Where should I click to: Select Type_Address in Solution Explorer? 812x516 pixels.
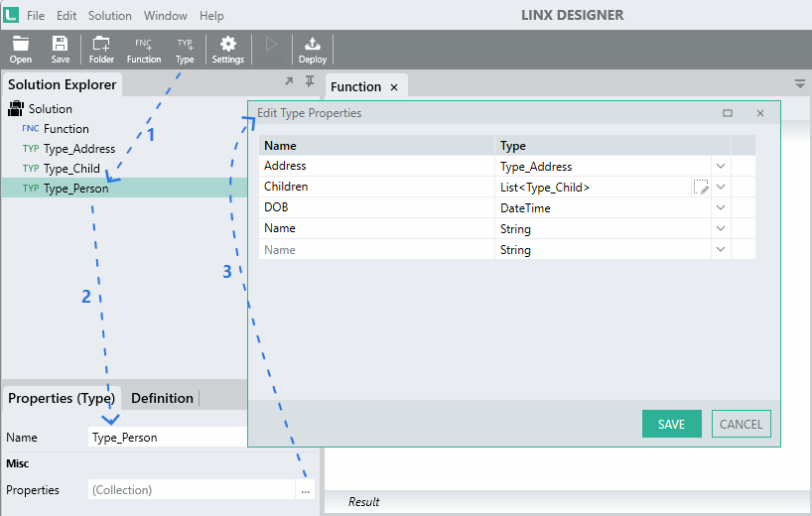coord(79,149)
